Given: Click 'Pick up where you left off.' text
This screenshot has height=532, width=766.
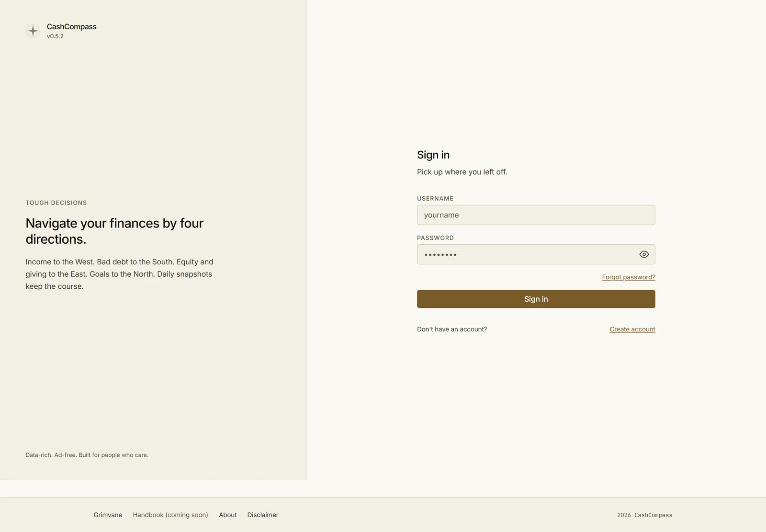Looking at the screenshot, I should 462,172.
